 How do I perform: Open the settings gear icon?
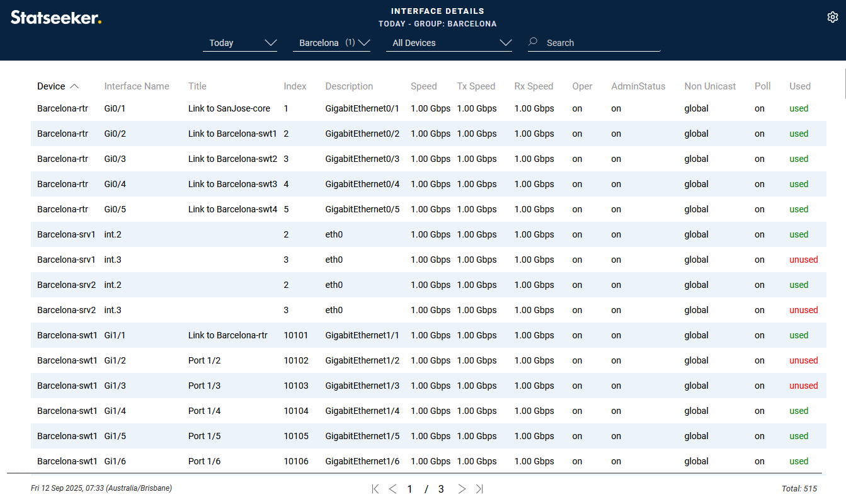pyautogui.click(x=832, y=17)
